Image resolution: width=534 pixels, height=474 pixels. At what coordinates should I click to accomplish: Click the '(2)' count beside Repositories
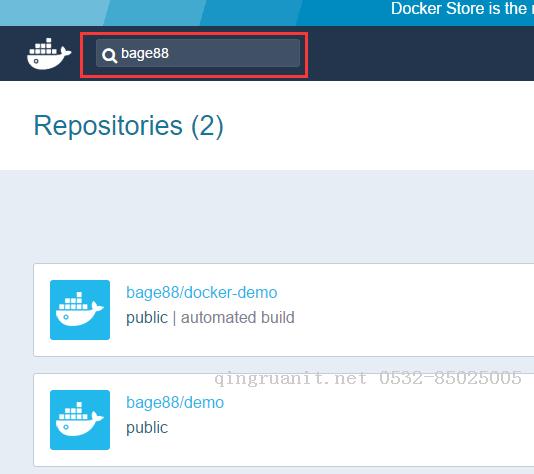point(207,126)
